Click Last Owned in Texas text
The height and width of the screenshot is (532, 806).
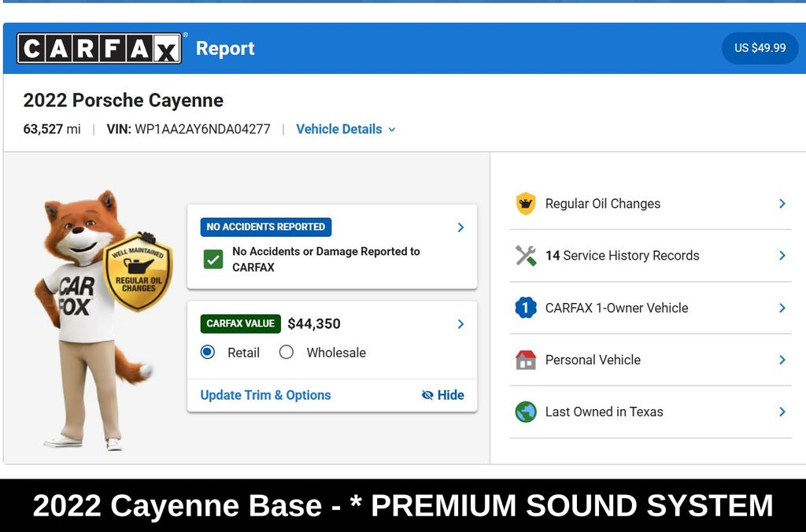click(x=604, y=412)
